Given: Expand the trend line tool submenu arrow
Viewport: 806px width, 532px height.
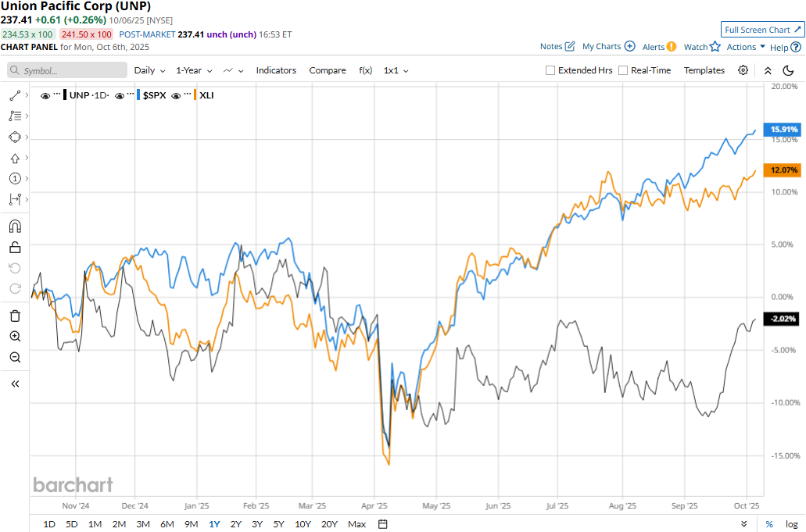Looking at the screenshot, I should [x=27, y=95].
